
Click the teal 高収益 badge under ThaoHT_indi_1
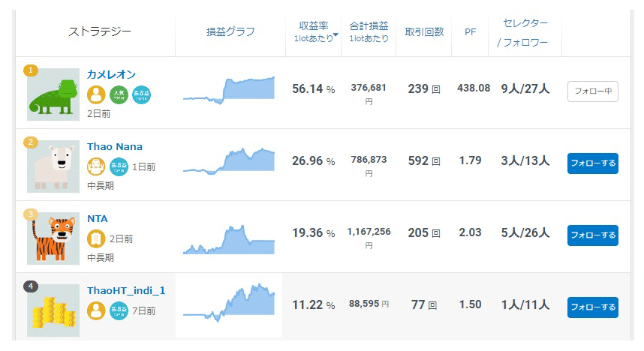tap(119, 310)
